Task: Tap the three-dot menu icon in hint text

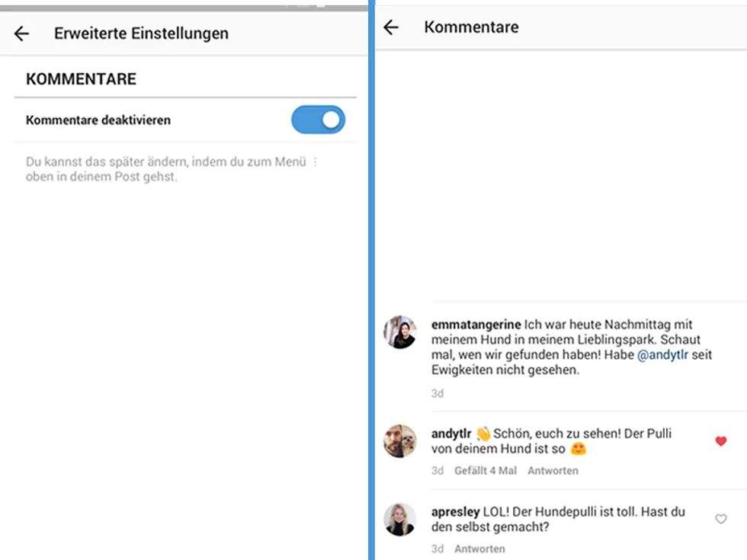Action: click(x=315, y=162)
